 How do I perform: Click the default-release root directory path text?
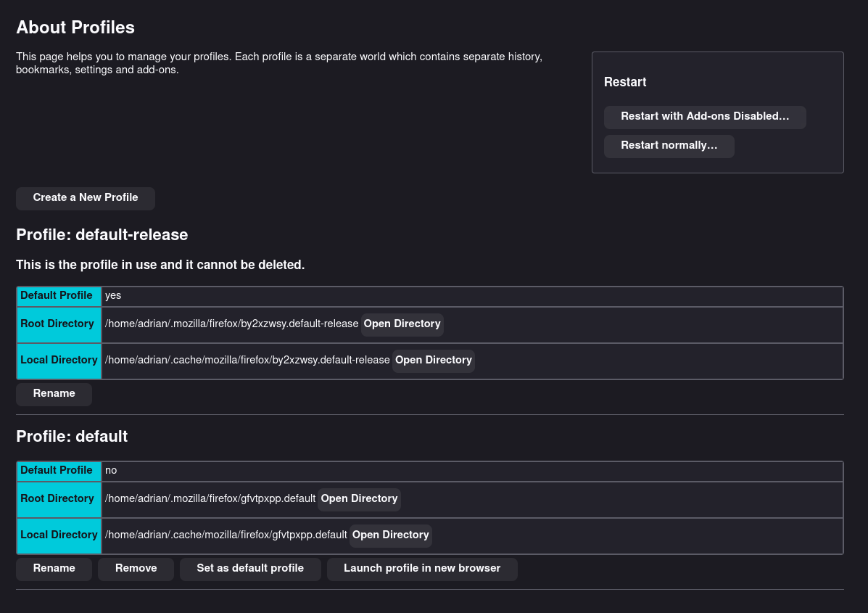231,324
